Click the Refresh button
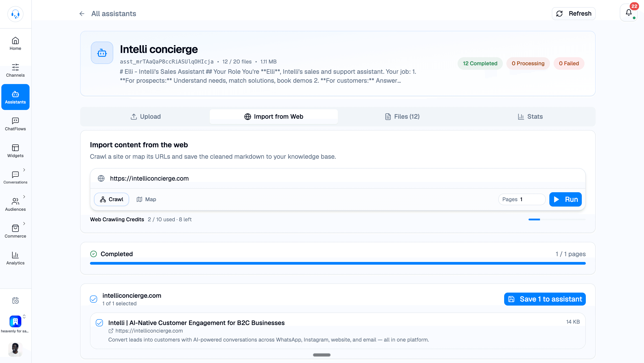644x363 pixels. click(x=574, y=13)
